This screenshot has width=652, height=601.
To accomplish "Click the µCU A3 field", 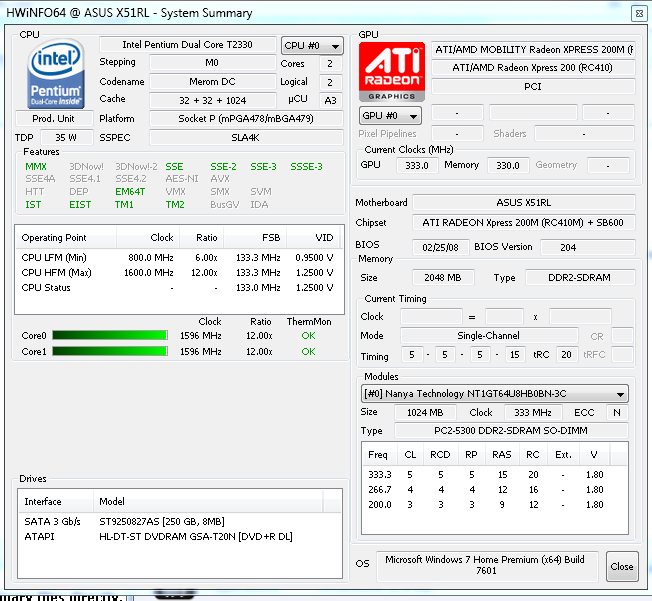I will coord(331,100).
